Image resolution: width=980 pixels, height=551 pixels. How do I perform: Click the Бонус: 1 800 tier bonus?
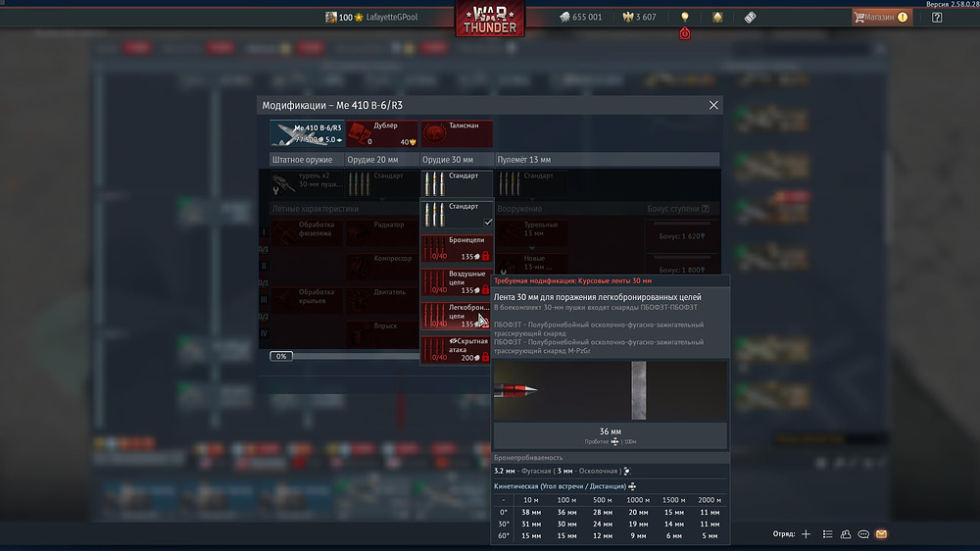tap(682, 270)
